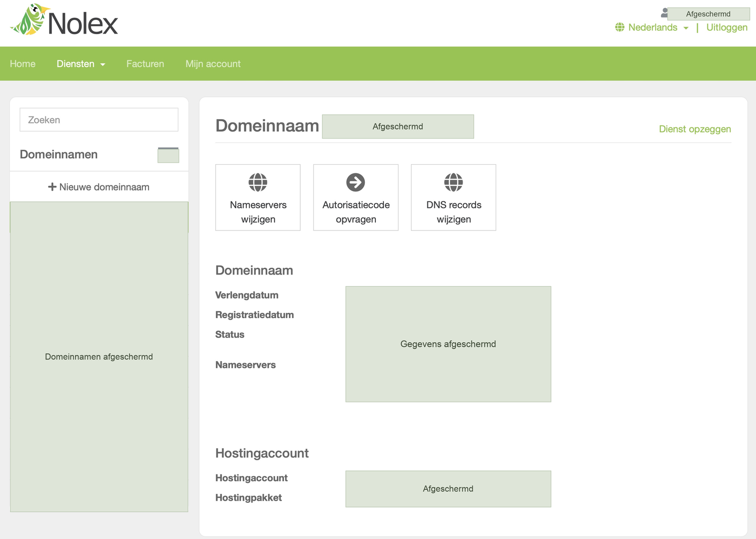Open Nameservers wijzigen
The height and width of the screenshot is (539, 756).
click(x=258, y=197)
